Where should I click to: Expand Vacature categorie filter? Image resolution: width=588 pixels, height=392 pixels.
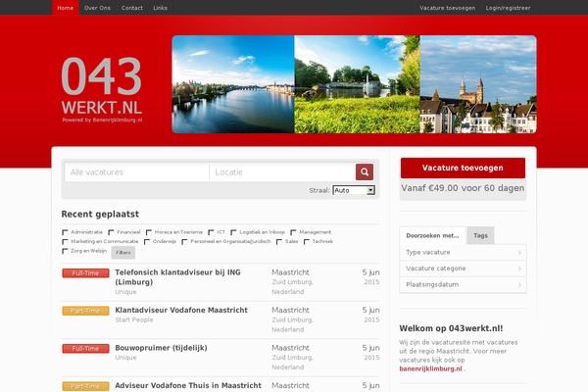pyautogui.click(x=464, y=269)
